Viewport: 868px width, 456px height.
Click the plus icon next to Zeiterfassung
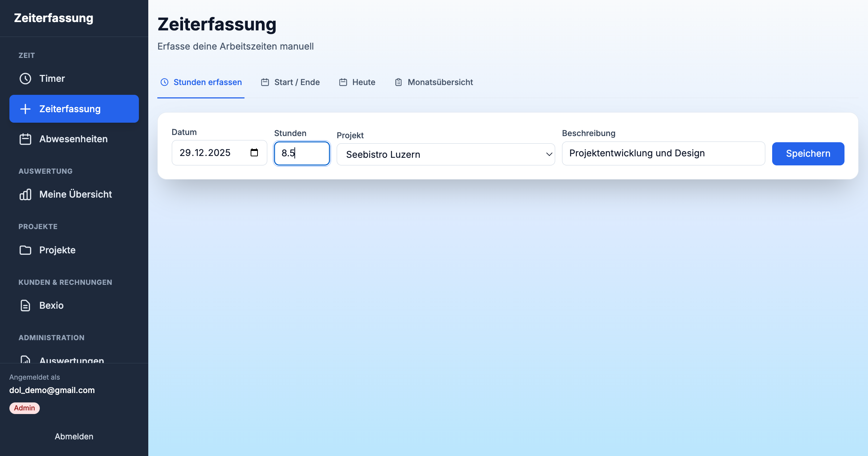pyautogui.click(x=25, y=109)
